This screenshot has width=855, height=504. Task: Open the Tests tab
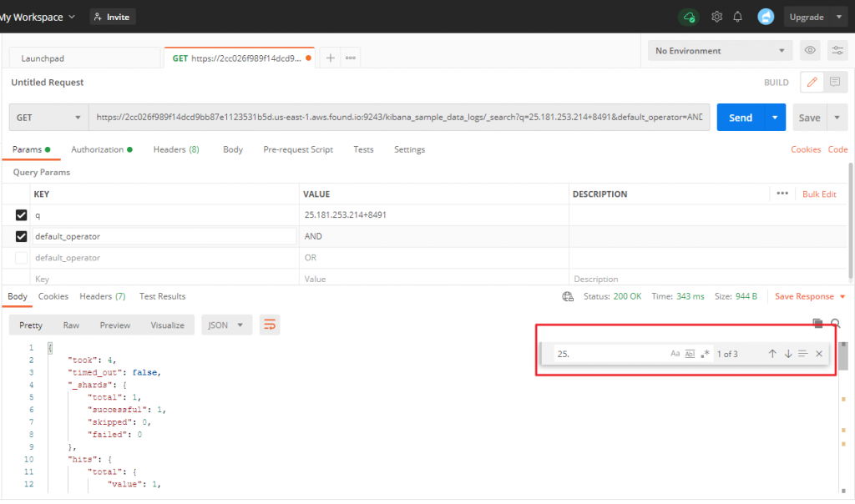click(363, 149)
